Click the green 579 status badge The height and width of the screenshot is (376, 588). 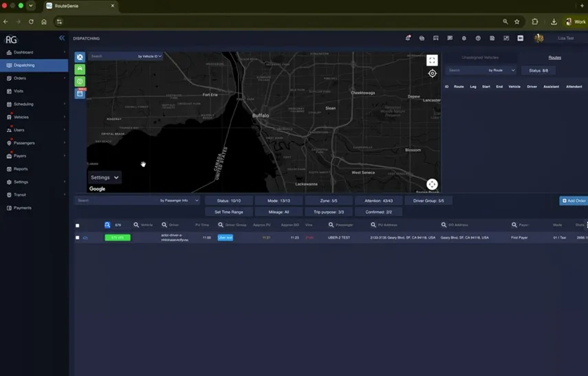(x=118, y=237)
